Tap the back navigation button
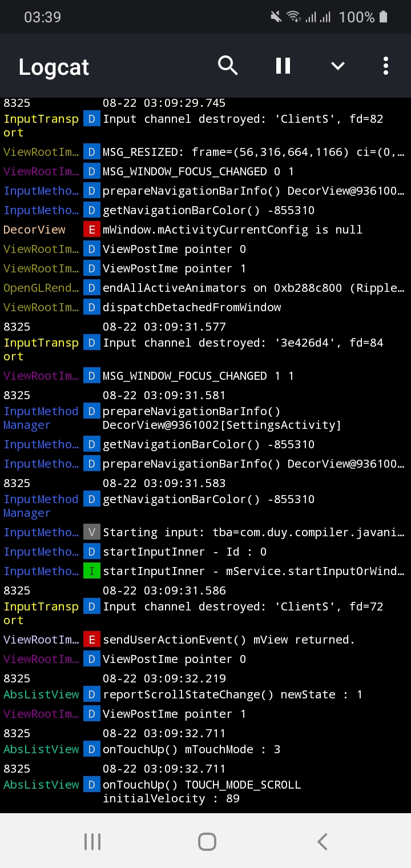 [322, 841]
